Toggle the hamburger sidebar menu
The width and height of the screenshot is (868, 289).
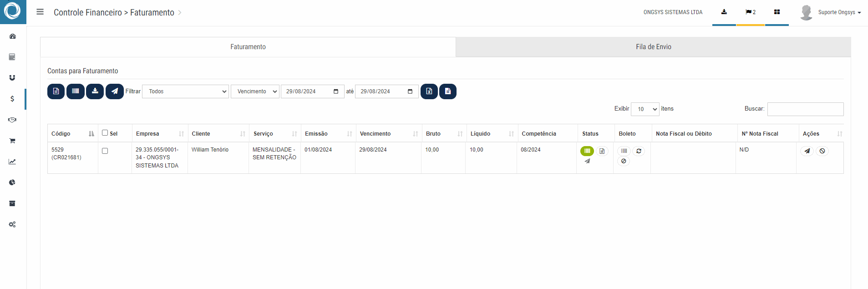pyautogui.click(x=40, y=12)
